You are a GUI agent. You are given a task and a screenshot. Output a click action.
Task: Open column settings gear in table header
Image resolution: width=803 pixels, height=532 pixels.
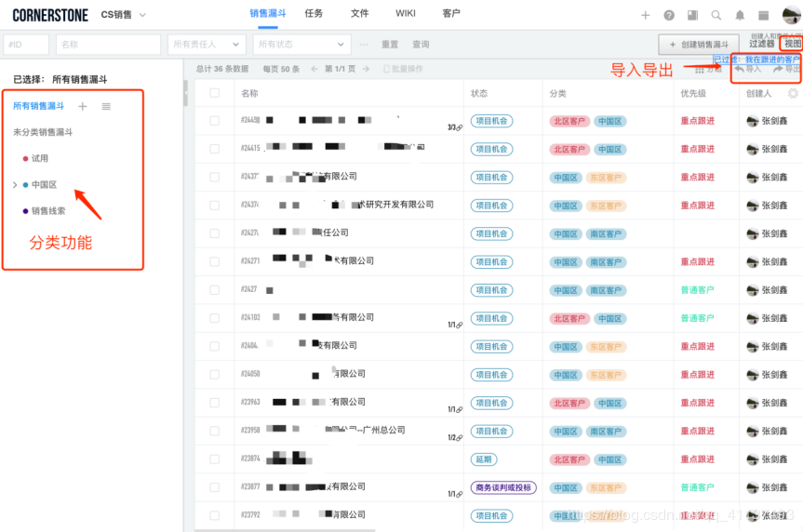point(793,93)
